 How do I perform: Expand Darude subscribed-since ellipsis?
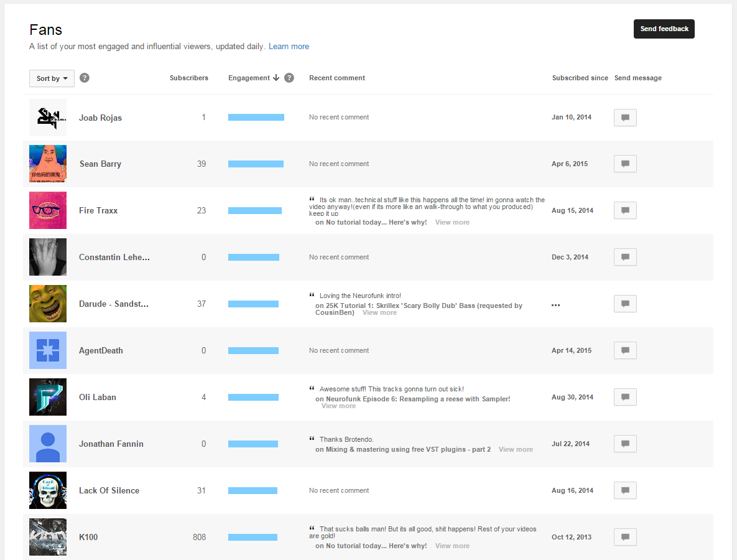555,305
